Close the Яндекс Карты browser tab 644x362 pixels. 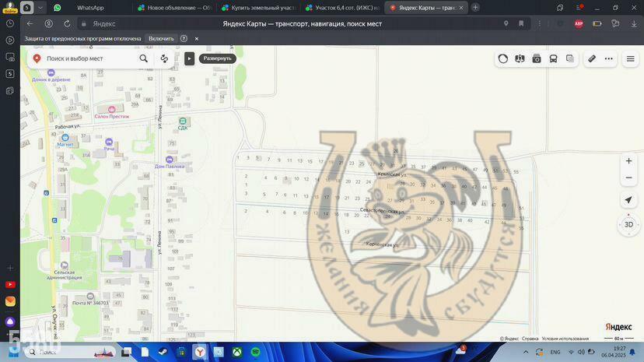point(461,8)
